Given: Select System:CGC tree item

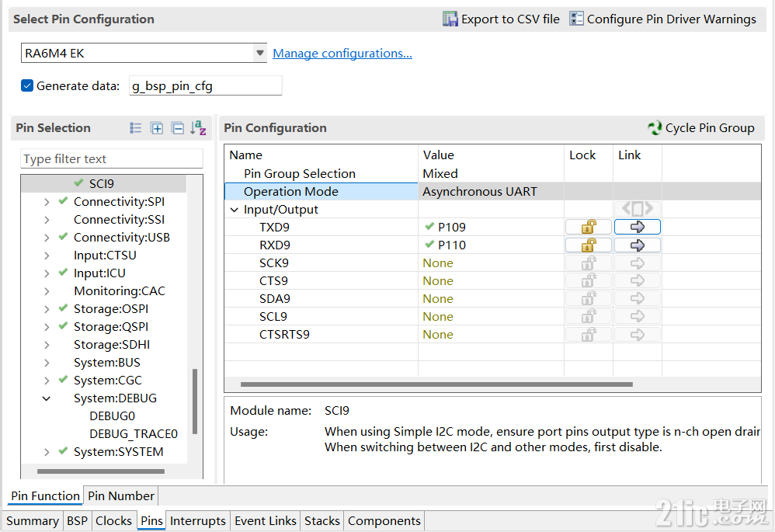Looking at the screenshot, I should [x=108, y=381].
